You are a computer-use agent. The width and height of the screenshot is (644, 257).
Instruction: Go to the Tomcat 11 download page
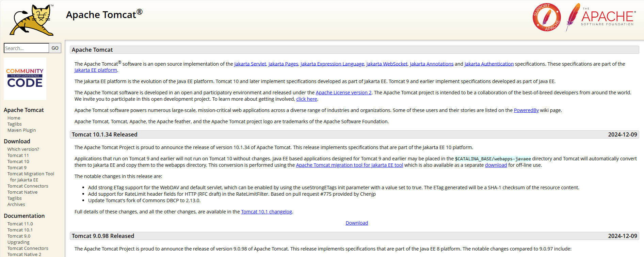[x=18, y=155]
